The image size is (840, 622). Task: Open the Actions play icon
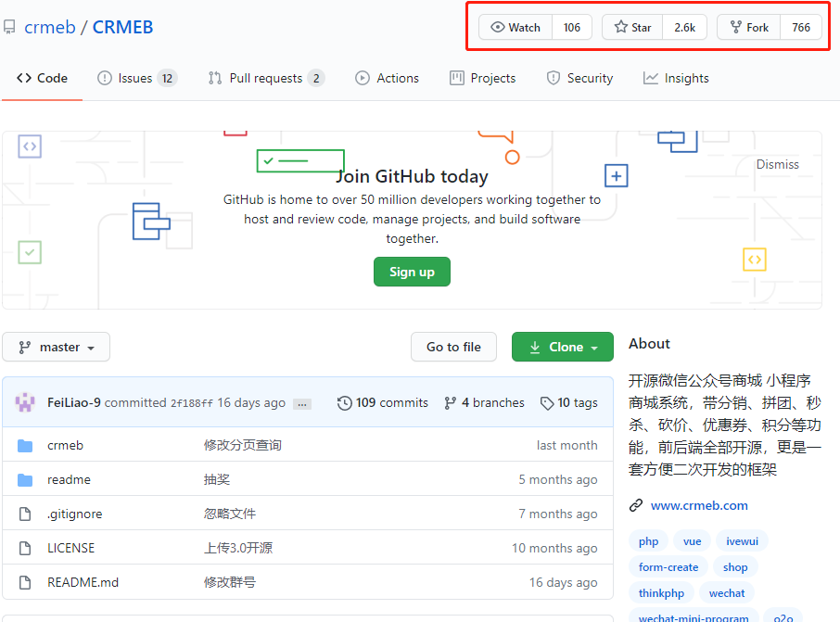(x=363, y=78)
